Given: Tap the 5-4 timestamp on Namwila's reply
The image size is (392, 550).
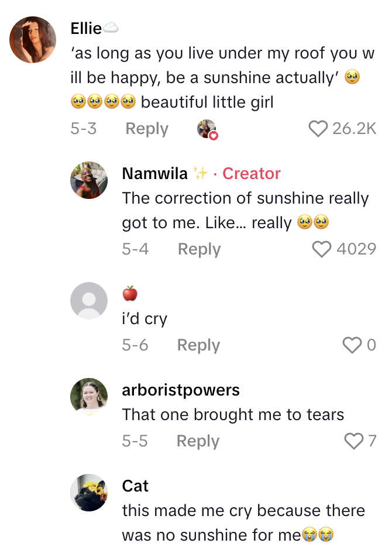Looking at the screenshot, I should point(135,249).
